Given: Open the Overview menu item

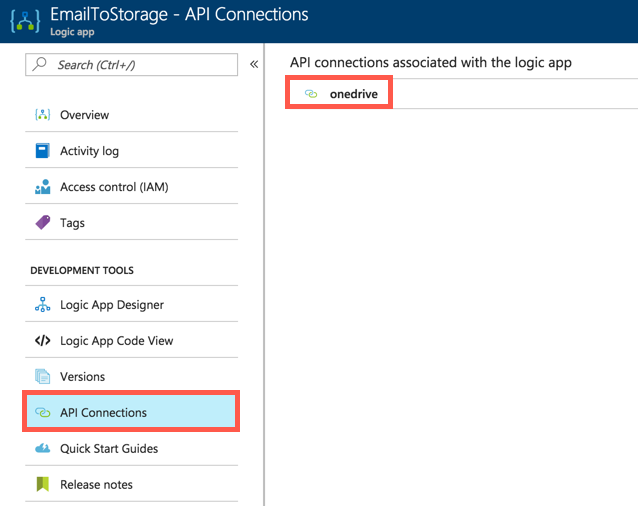Looking at the screenshot, I should [x=85, y=115].
